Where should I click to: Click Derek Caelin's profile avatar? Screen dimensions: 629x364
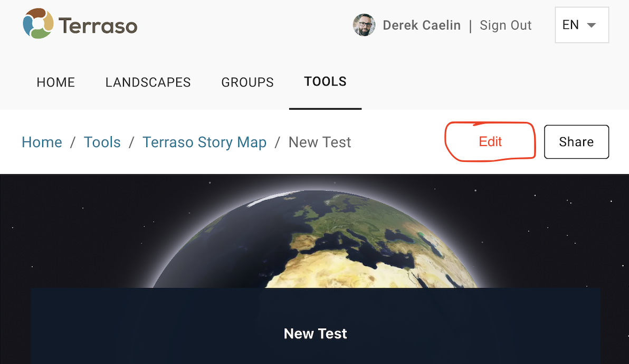pos(364,25)
